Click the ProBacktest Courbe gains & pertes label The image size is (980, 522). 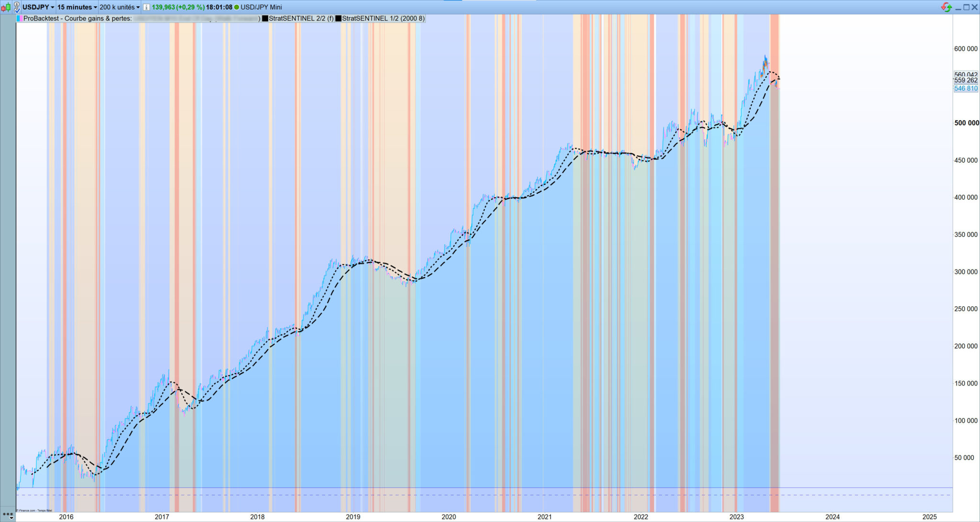click(x=78, y=19)
